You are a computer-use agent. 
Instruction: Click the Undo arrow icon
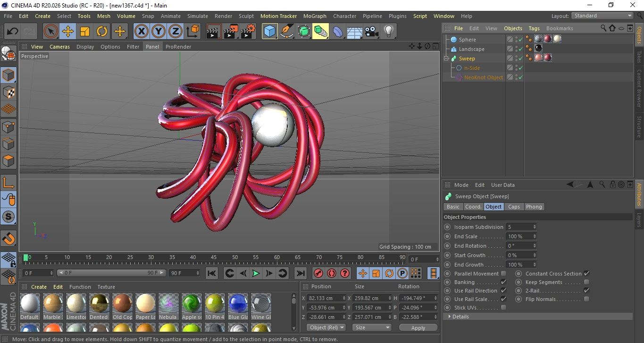[x=12, y=32]
